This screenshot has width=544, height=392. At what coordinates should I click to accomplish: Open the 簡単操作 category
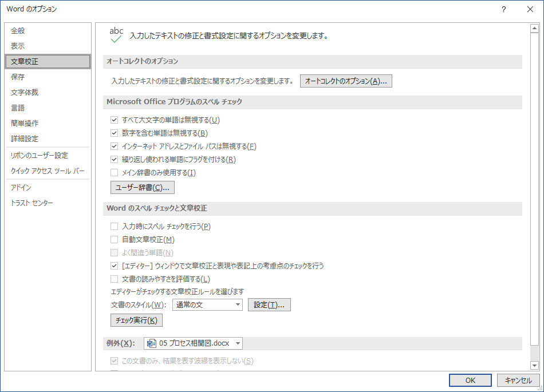48,123
